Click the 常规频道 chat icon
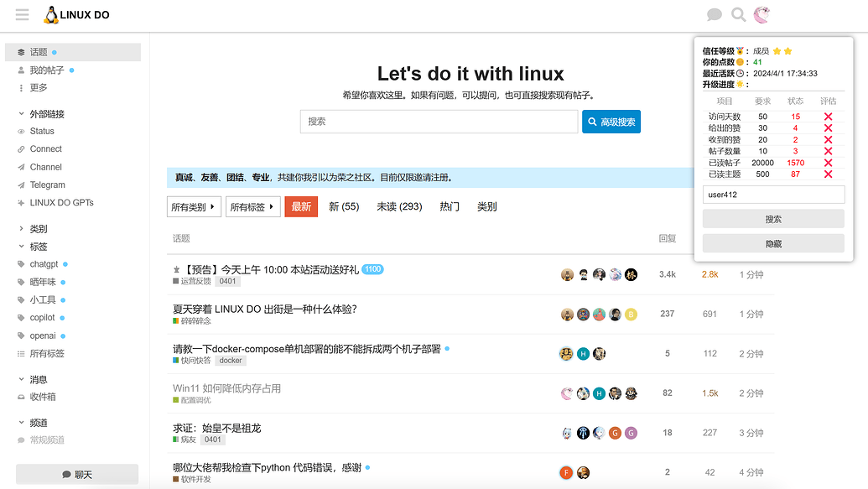Viewport: 868px width, 489px height. click(21, 440)
